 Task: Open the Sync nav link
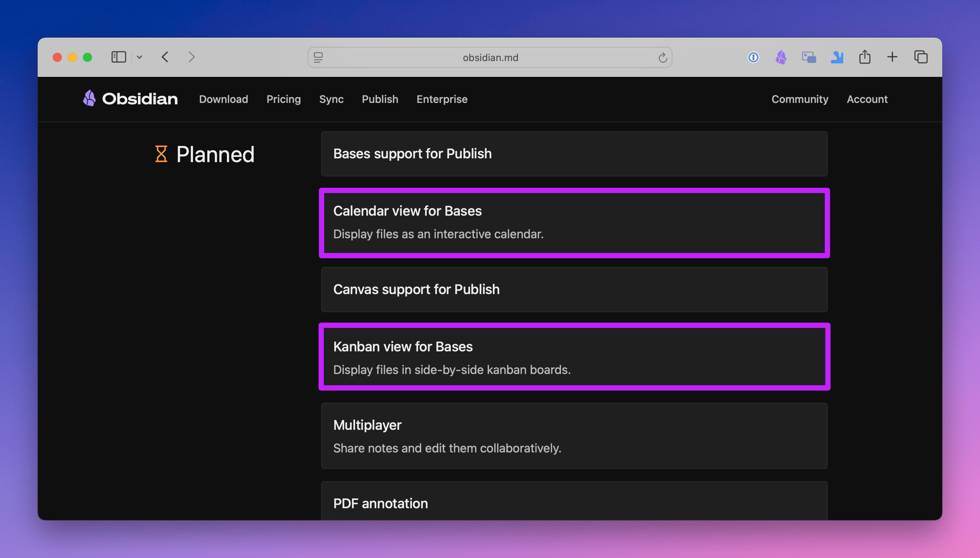331,99
